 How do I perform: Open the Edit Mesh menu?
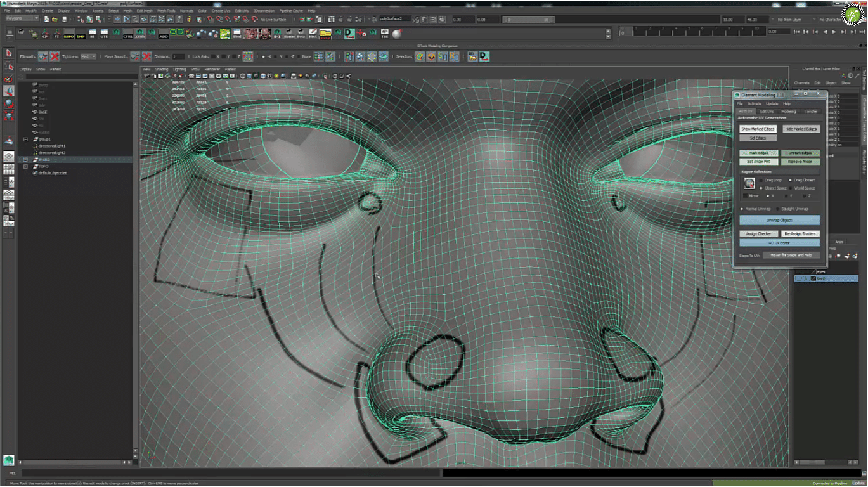pyautogui.click(x=145, y=11)
